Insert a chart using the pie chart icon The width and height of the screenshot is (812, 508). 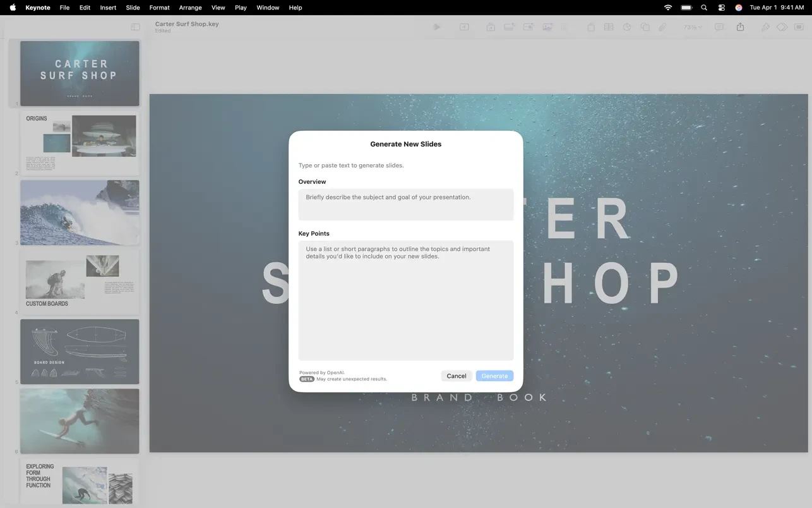pos(626,27)
